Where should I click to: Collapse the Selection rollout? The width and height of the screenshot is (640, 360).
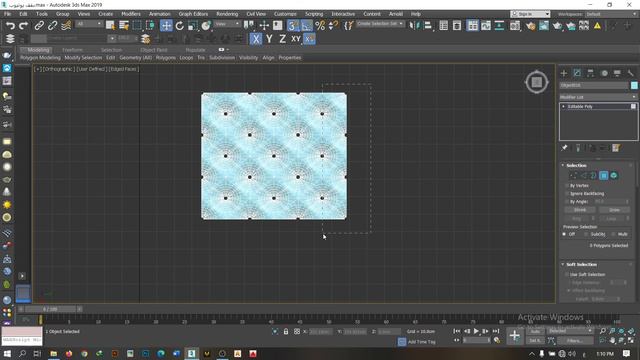coord(563,165)
